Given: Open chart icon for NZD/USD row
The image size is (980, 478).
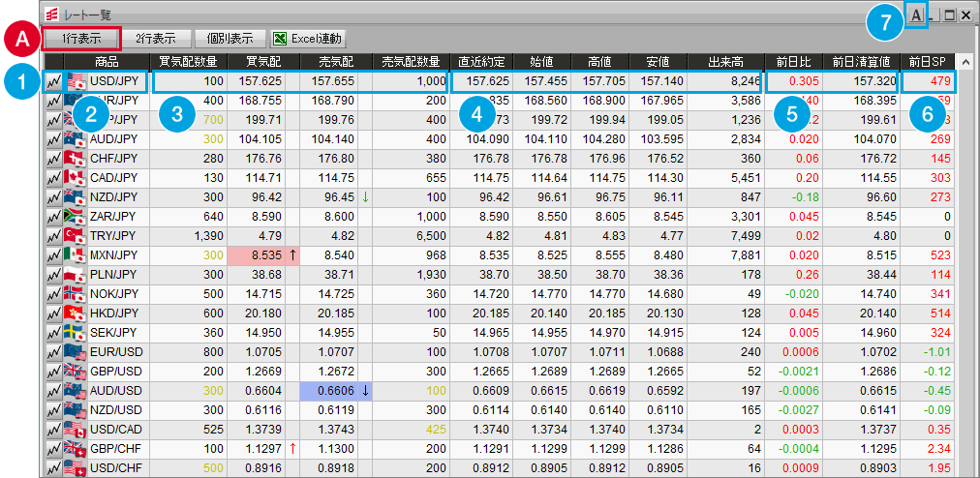Looking at the screenshot, I should click(x=53, y=410).
